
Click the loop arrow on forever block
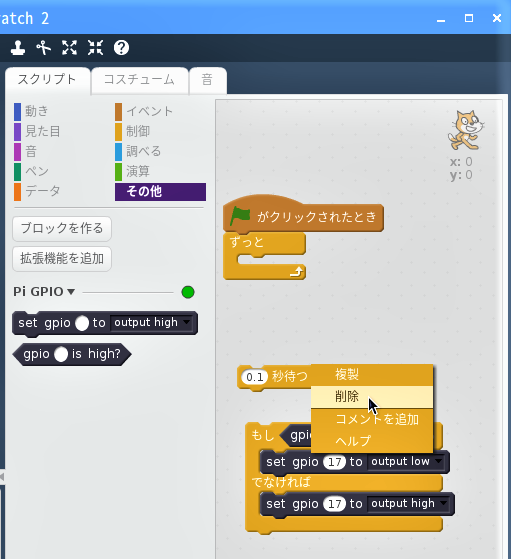296,272
